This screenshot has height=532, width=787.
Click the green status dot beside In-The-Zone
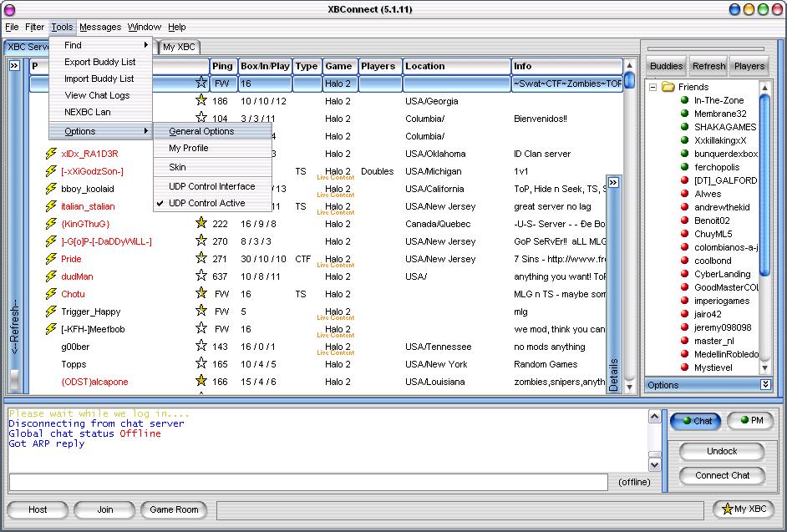684,100
